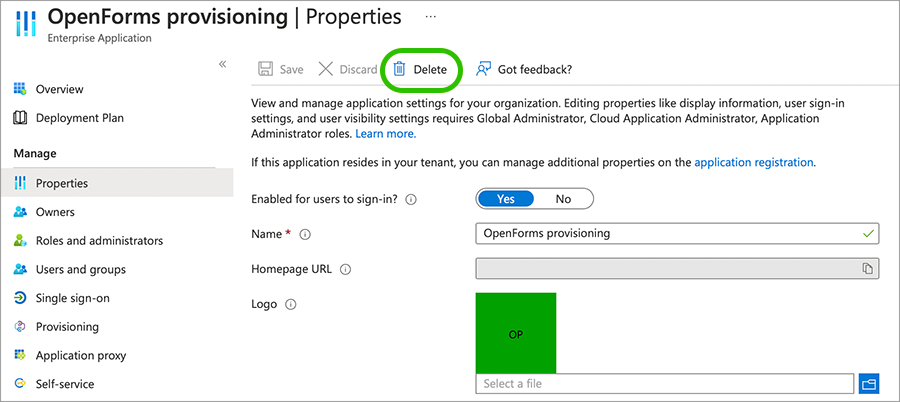
Task: Click the Name text input field
Action: (665, 233)
